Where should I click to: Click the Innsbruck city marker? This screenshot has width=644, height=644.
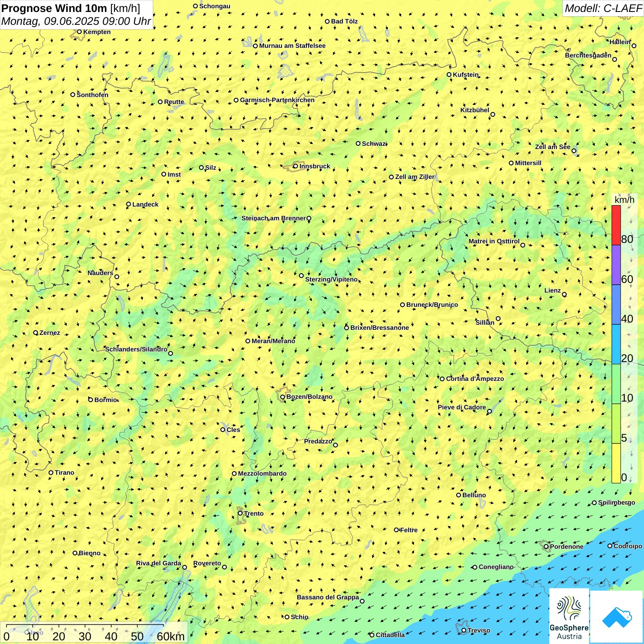tap(296, 167)
